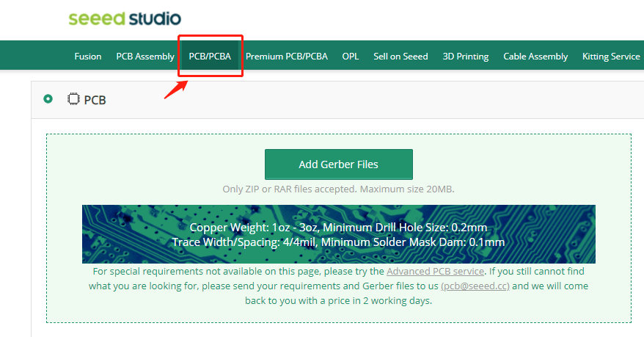Click the PCB section heading text
Image resolution: width=644 pixels, height=337 pixels.
point(95,100)
